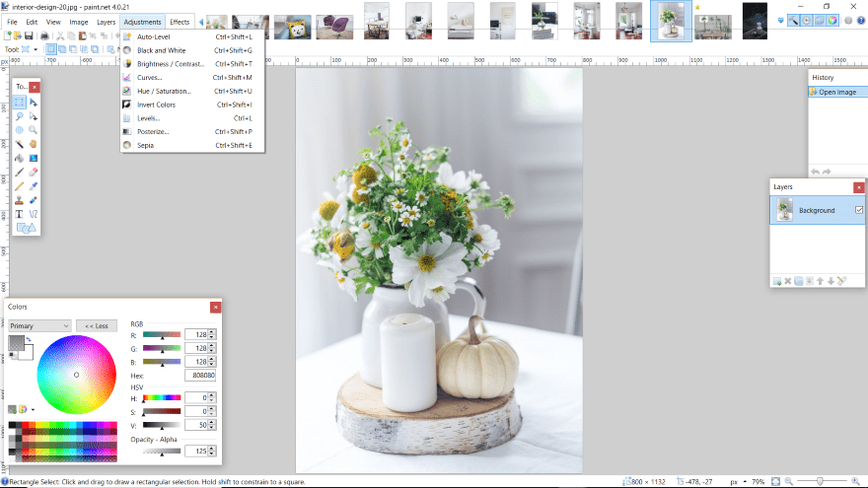Open the Primary color dropdown
The height and width of the screenshot is (488, 868).
39,325
